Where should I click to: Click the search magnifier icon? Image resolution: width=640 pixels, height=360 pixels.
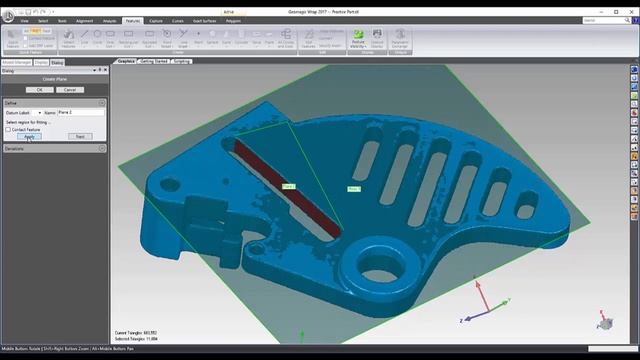[627, 20]
